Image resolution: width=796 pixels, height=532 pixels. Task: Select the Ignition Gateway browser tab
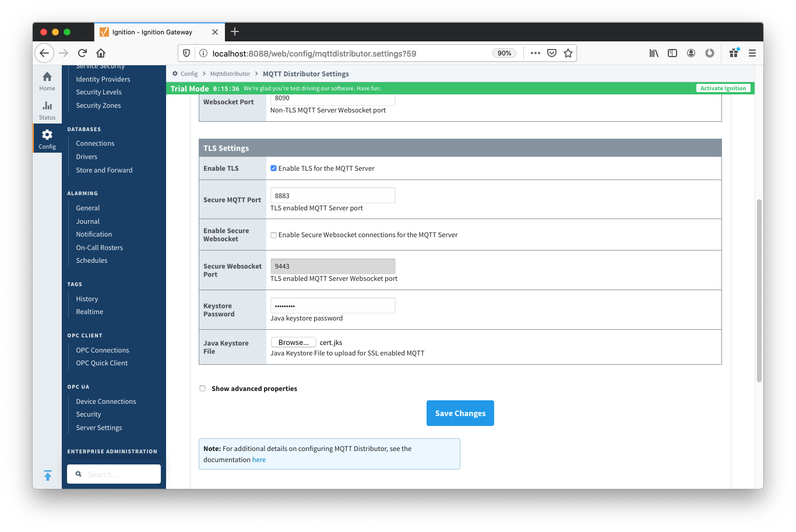pyautogui.click(x=159, y=32)
